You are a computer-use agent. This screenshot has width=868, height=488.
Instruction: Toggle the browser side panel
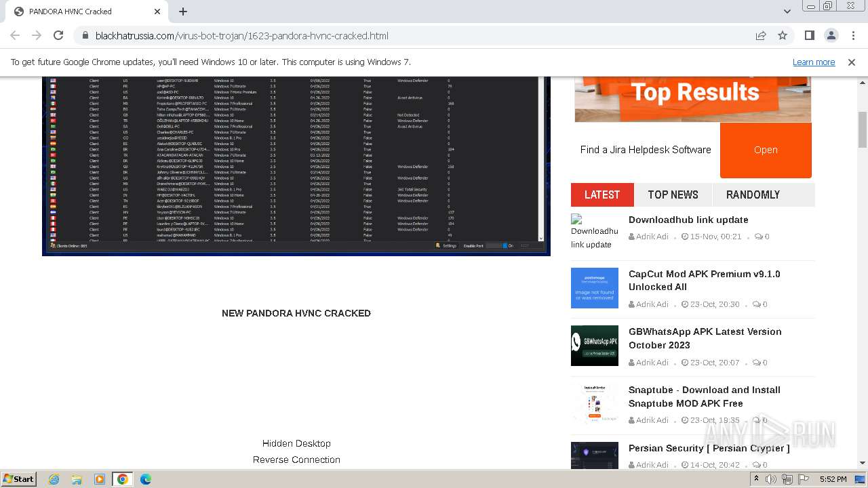(x=810, y=35)
